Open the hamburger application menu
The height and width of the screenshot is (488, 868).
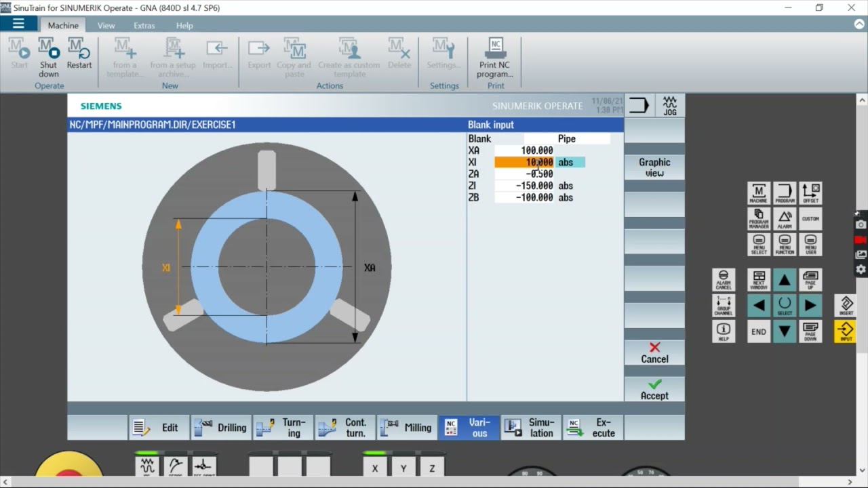pos(18,24)
